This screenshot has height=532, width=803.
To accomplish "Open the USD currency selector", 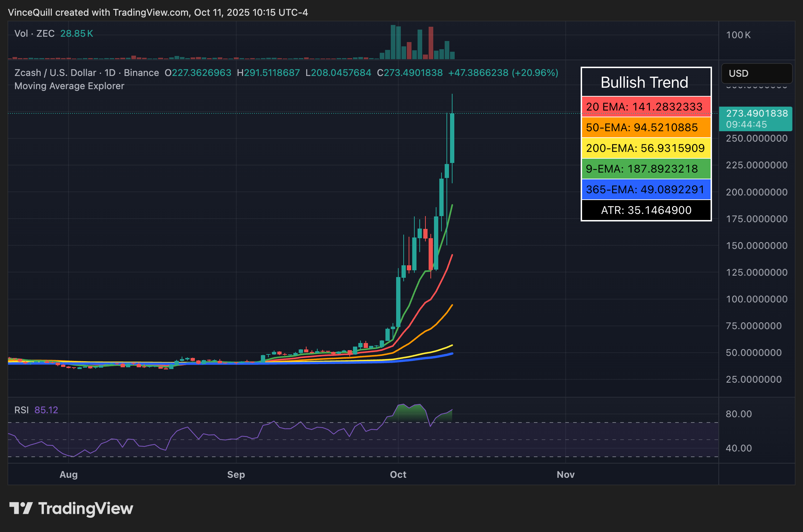I will [738, 73].
